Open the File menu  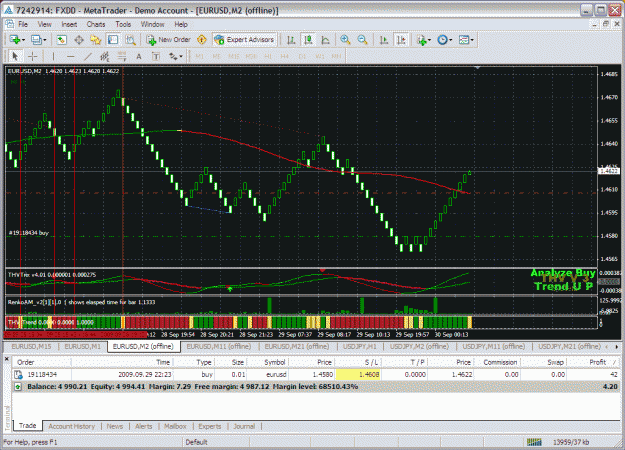point(23,24)
